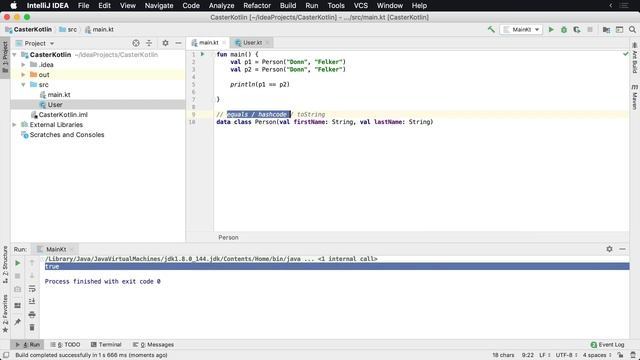Open Run panel settings gear

[609, 249]
